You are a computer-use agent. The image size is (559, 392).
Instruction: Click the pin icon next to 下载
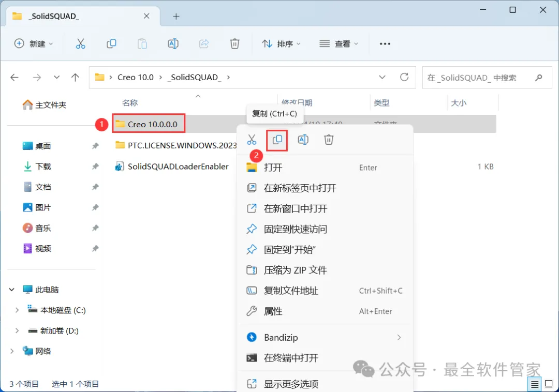coord(95,167)
